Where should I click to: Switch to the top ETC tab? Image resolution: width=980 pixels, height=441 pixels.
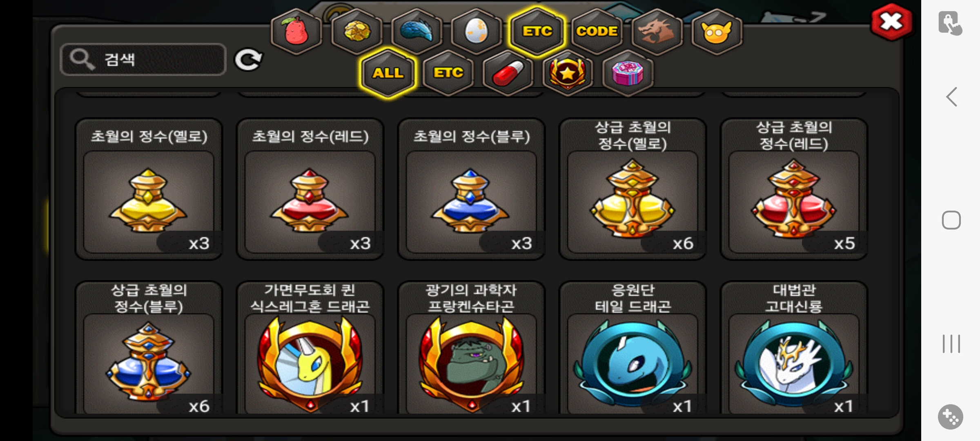[x=537, y=31]
